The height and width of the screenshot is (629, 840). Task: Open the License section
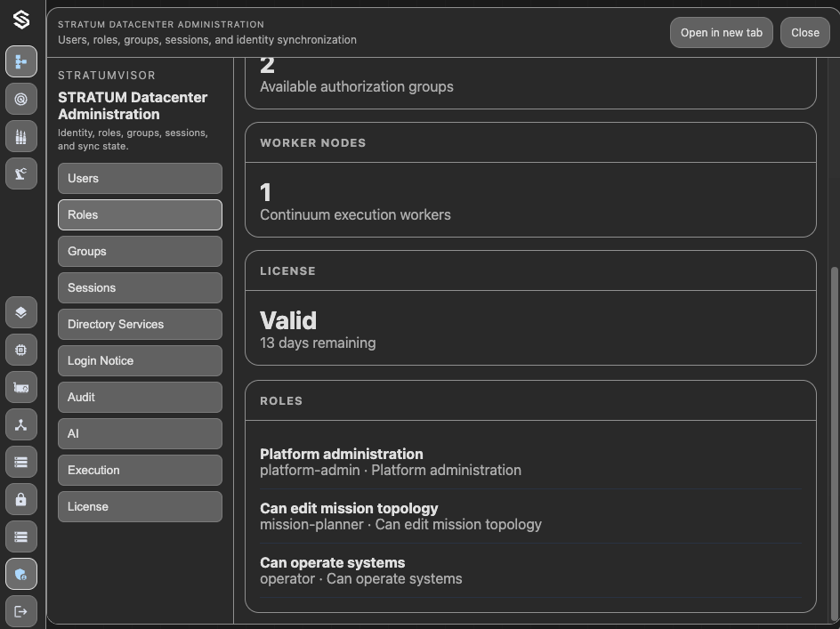[x=140, y=506]
